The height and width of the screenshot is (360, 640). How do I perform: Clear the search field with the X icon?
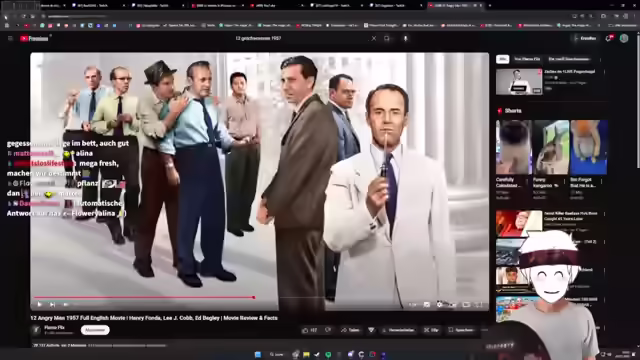pos(373,38)
